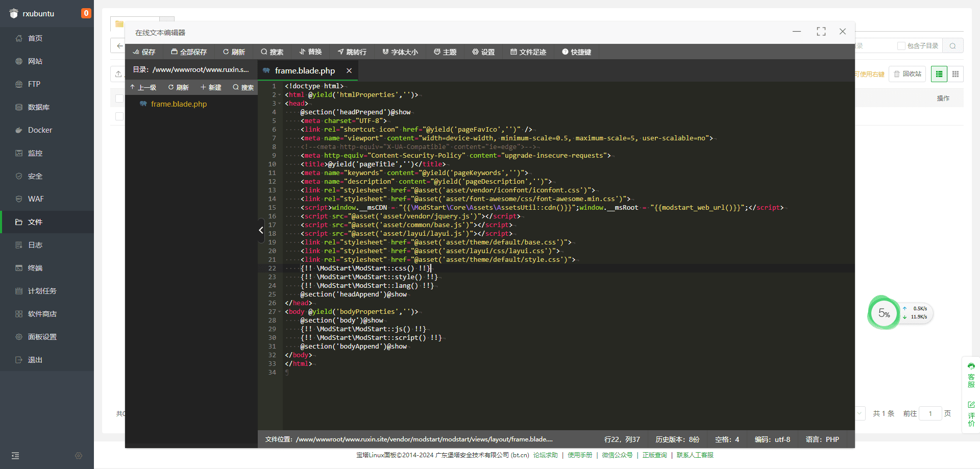Change 编码 utf-8 encoding in status bar
The image size is (980, 469).
point(772,439)
